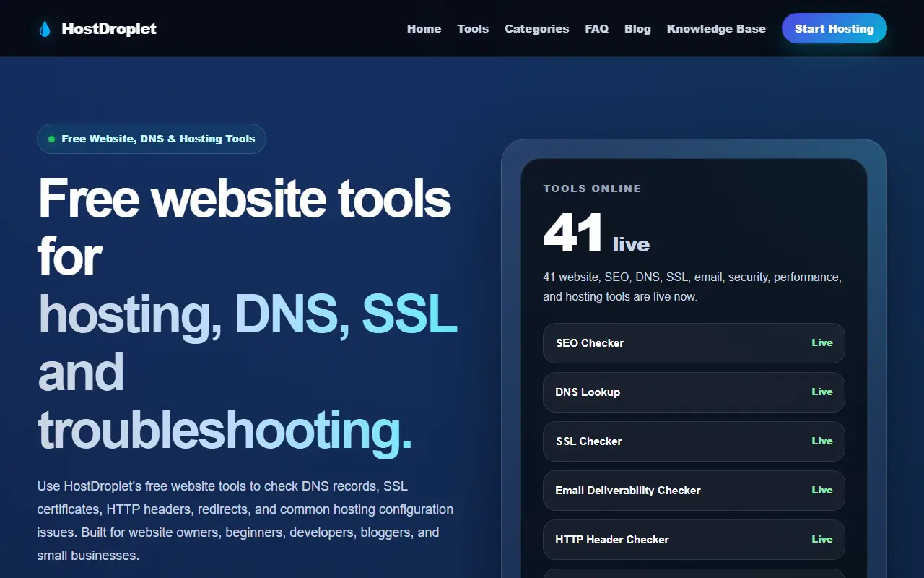This screenshot has height=578, width=924.
Task: Click the highlighted 'SSL' headline word
Action: pos(409,314)
